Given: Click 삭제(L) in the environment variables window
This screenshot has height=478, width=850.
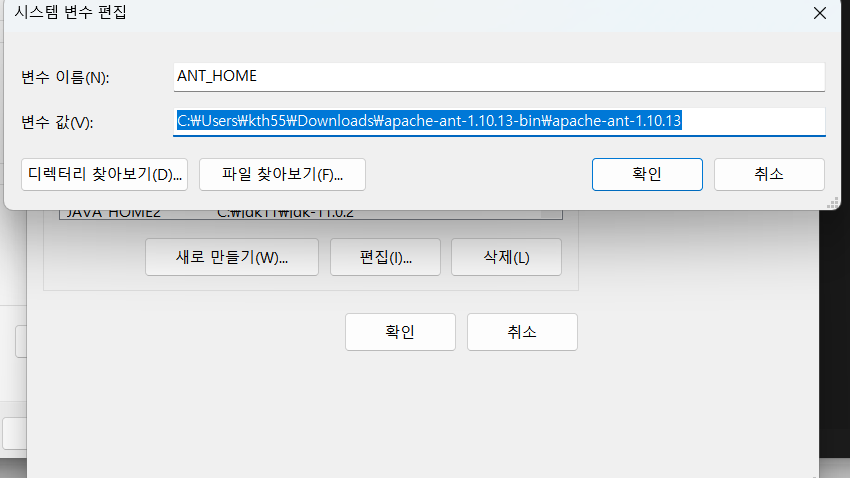Looking at the screenshot, I should tap(506, 257).
